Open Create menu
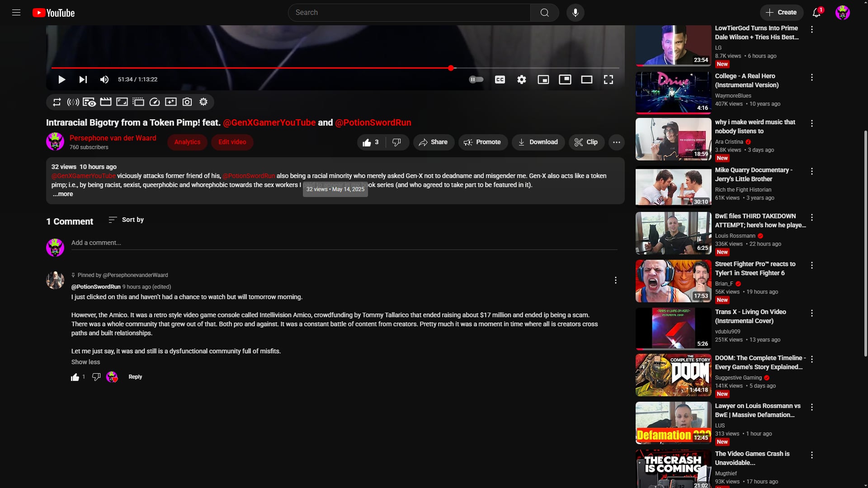Viewport: 868px width, 488px height. point(781,13)
